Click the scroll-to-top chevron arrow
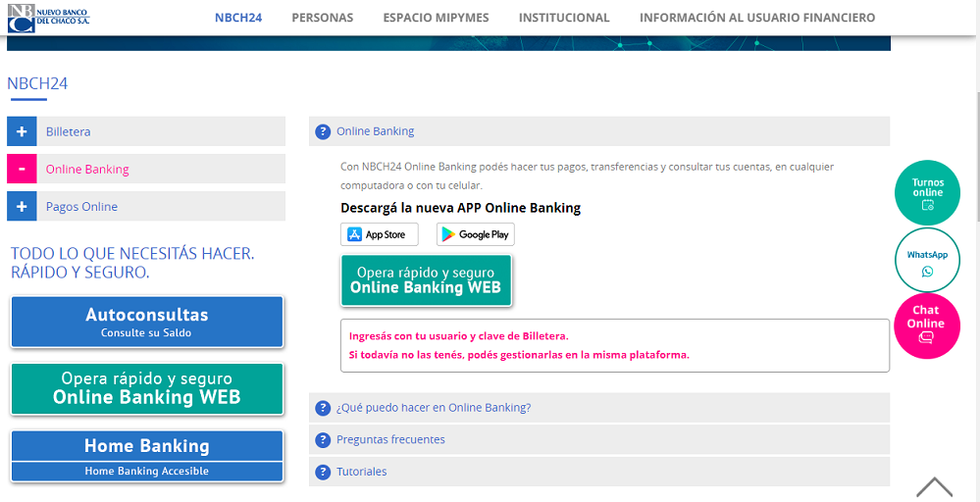 (934, 487)
